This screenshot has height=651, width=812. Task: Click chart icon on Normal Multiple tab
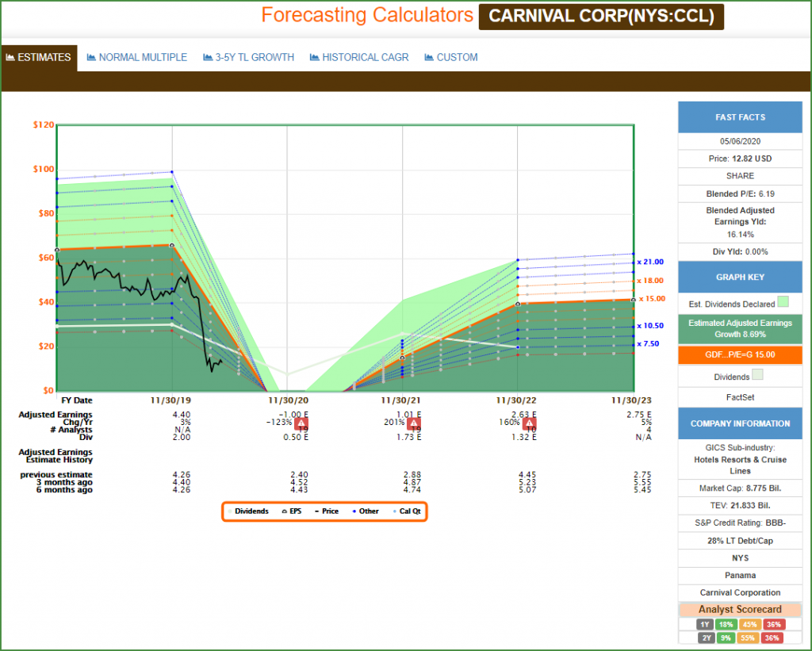(x=91, y=58)
